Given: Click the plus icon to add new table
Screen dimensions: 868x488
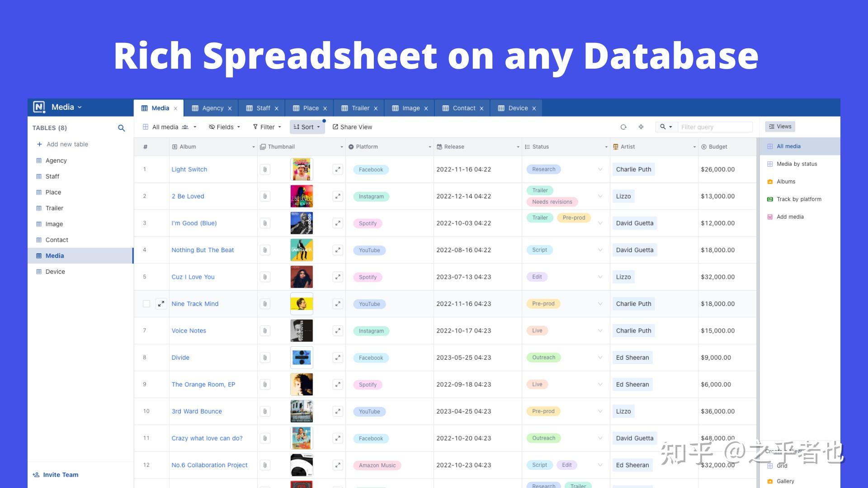Looking at the screenshot, I should 39,144.
